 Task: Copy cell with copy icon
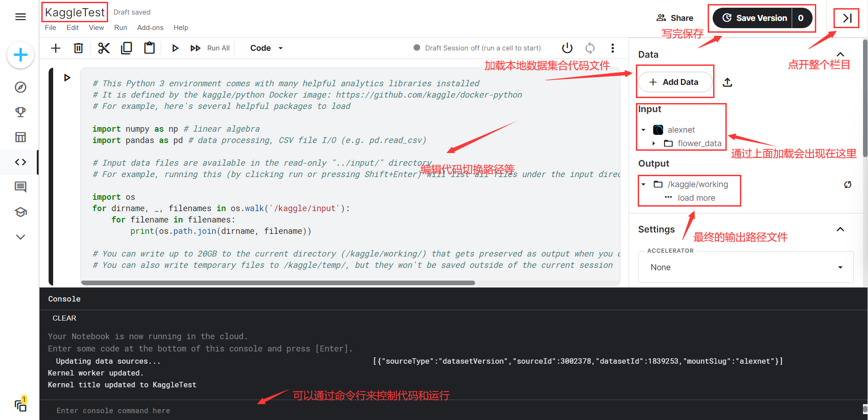point(127,48)
